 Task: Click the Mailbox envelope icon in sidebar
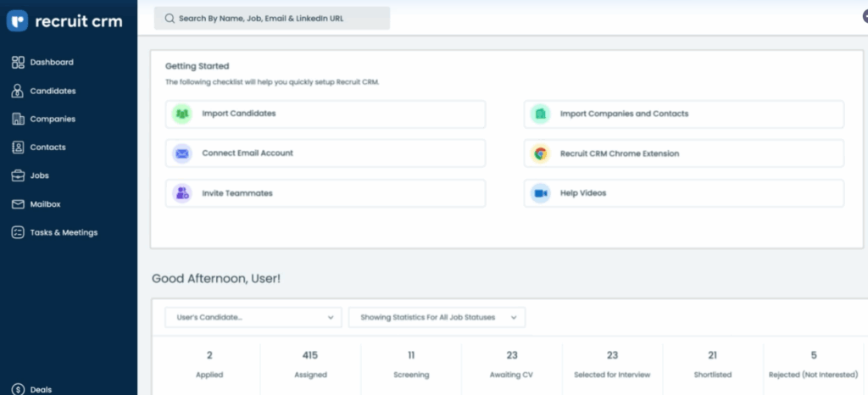pyautogui.click(x=18, y=204)
